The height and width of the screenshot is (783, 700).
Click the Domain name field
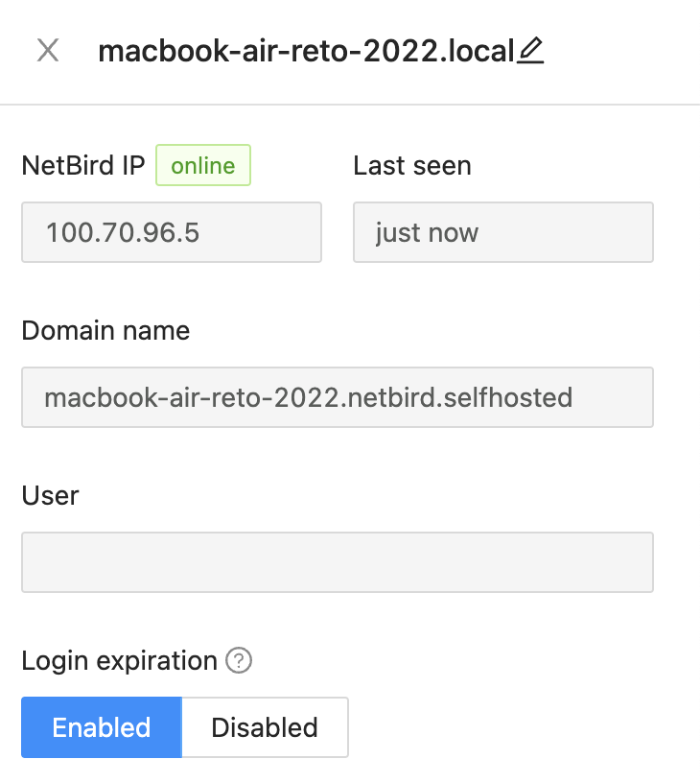(x=337, y=397)
